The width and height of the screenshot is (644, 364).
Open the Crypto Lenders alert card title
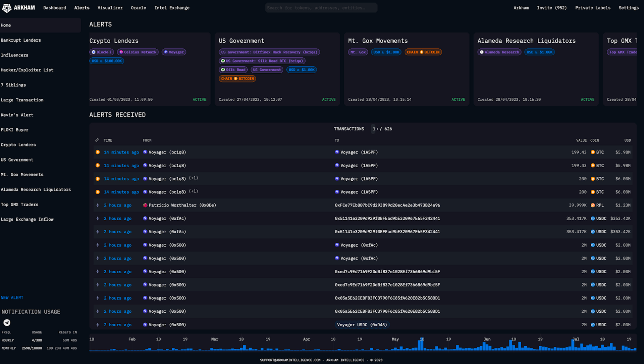coord(114,41)
